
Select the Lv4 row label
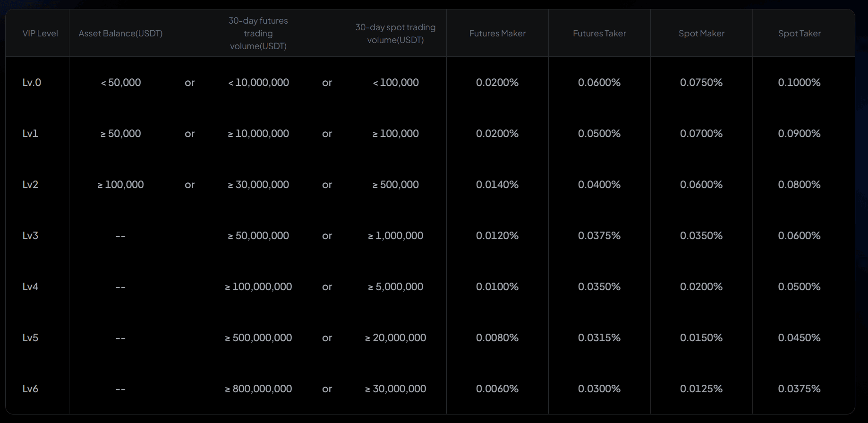pos(30,287)
